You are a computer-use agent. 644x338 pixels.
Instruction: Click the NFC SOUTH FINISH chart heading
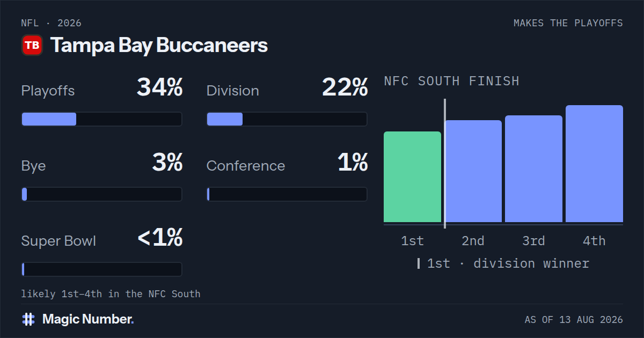point(451,81)
